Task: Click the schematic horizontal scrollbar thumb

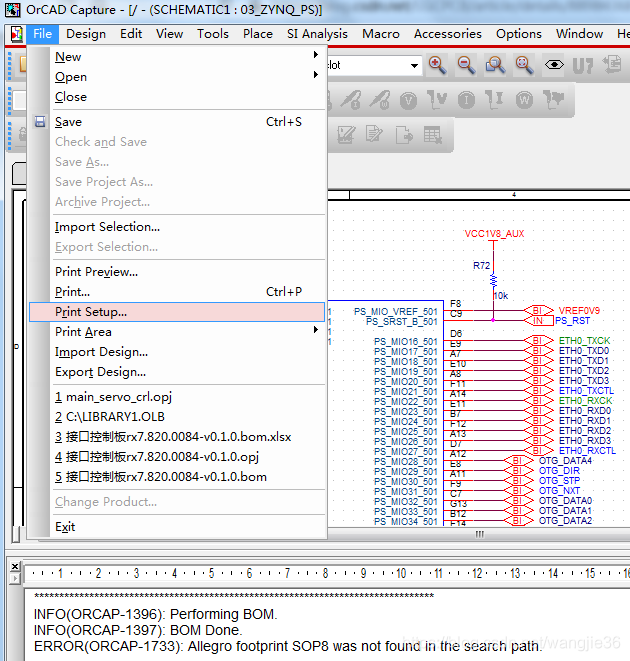Action: (x=479, y=534)
